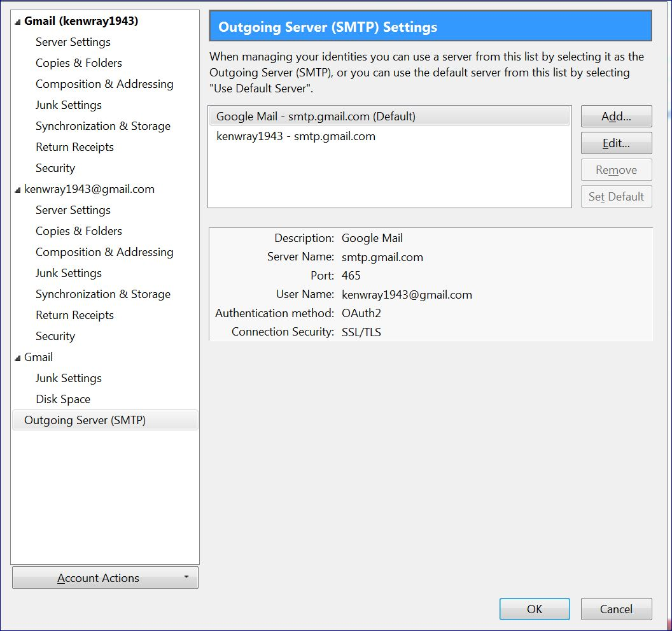Screen dimensions: 672x631
Task: Open Copies & Folders under Gmail (kenwray1943)
Action: click(x=79, y=63)
